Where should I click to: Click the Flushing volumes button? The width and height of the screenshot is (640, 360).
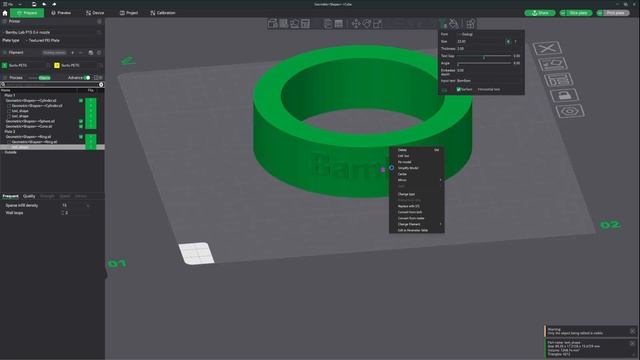click(54, 53)
